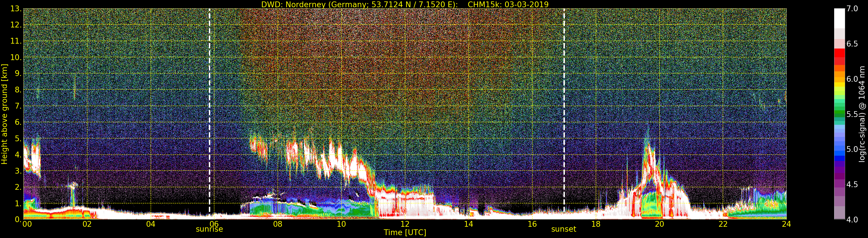Viewport: 868px width, 238px height.
Task: Click the time axis tick label '24'
Action: point(786,224)
